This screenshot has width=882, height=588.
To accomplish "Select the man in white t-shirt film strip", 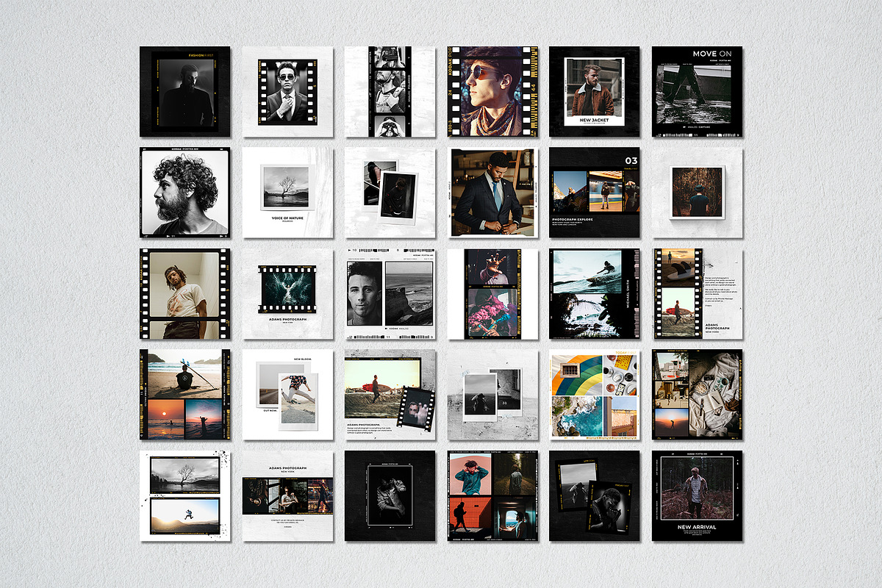I will click(184, 294).
